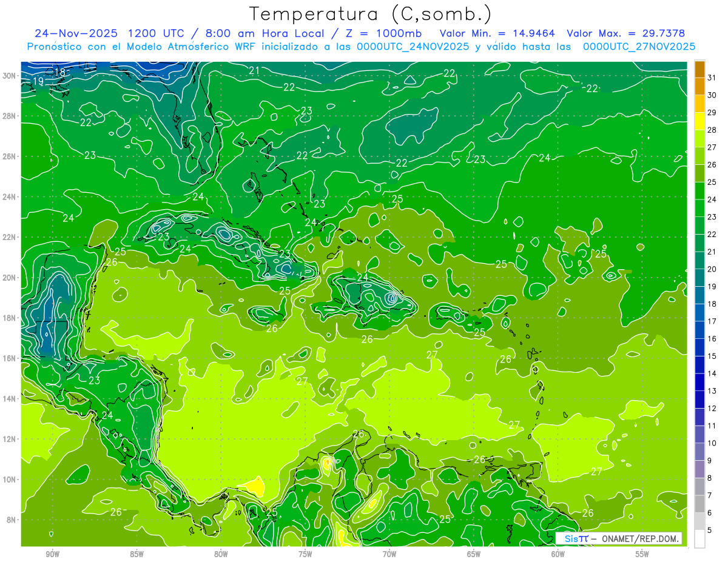Click the 18N latitude axis label
This screenshot has width=728, height=562.
[10, 318]
